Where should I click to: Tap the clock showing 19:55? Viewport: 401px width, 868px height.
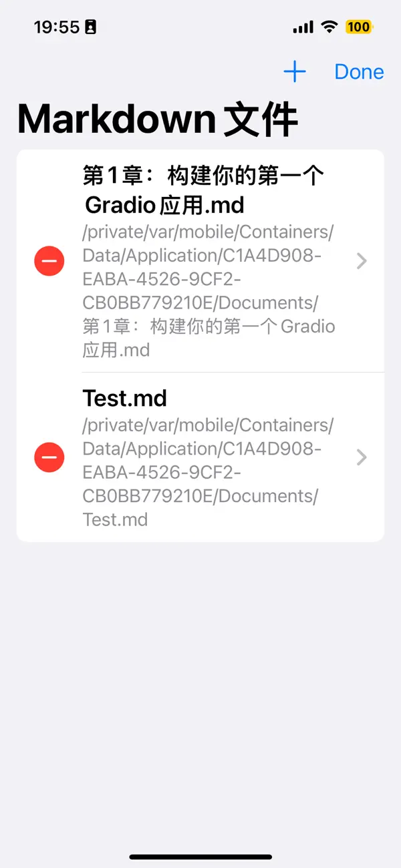(x=57, y=27)
